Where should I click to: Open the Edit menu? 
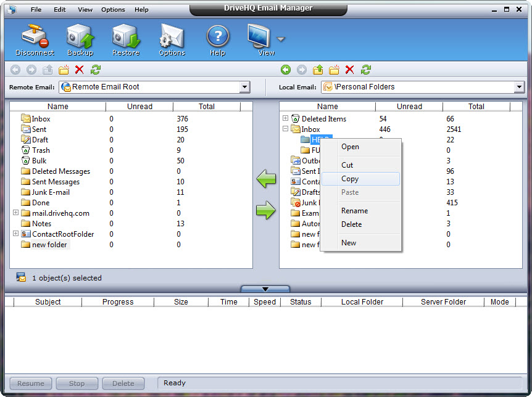tap(60, 9)
